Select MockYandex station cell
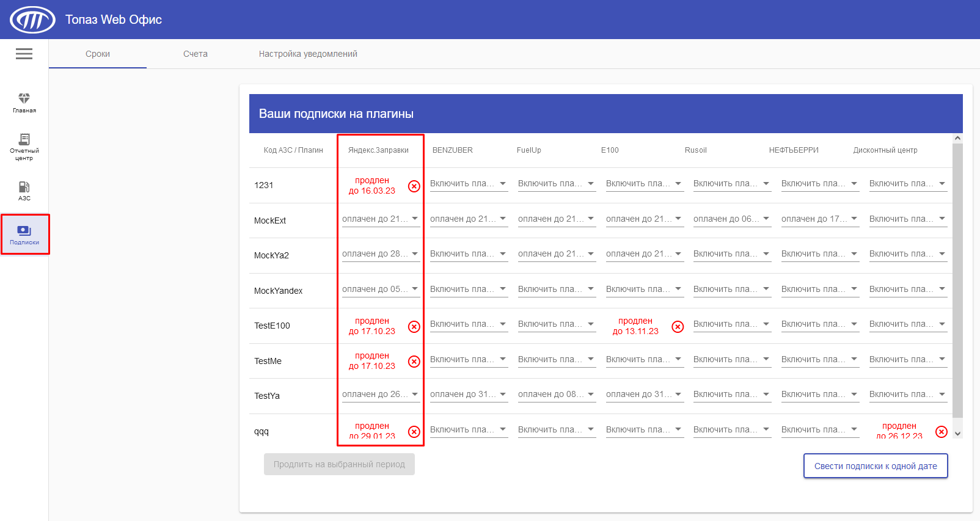 tap(278, 291)
